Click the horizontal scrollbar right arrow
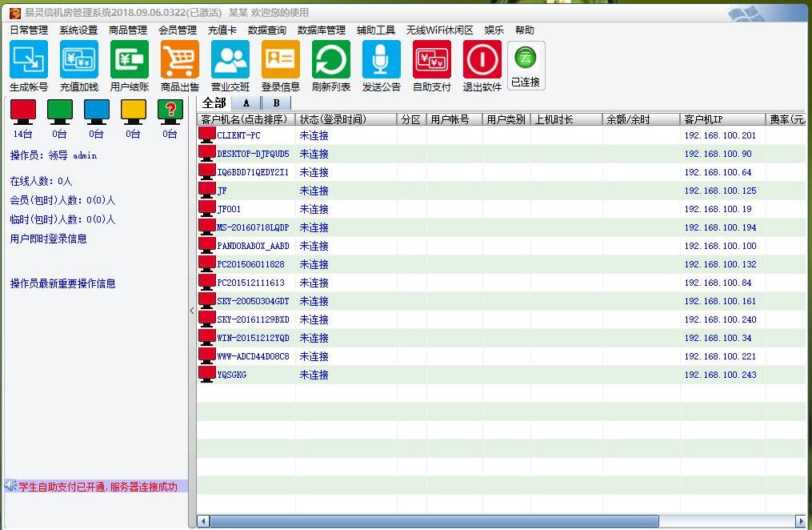Image resolution: width=812 pixels, height=530 pixels. [801, 520]
